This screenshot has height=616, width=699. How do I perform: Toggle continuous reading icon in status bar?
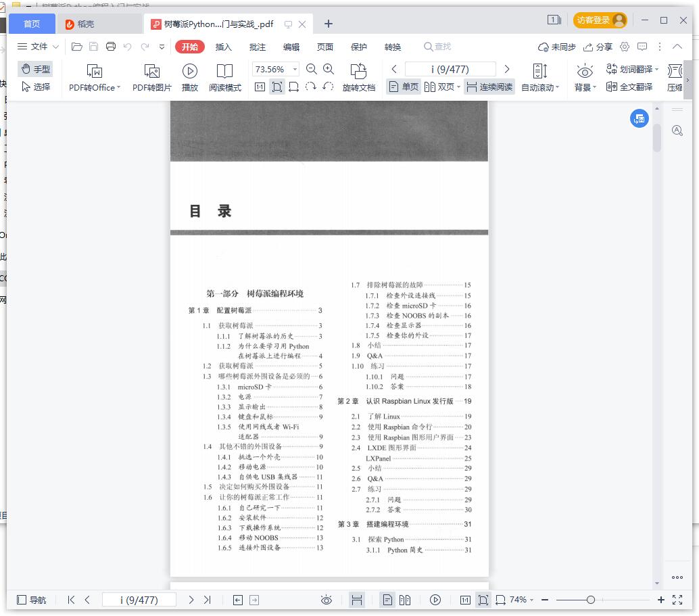click(357, 600)
